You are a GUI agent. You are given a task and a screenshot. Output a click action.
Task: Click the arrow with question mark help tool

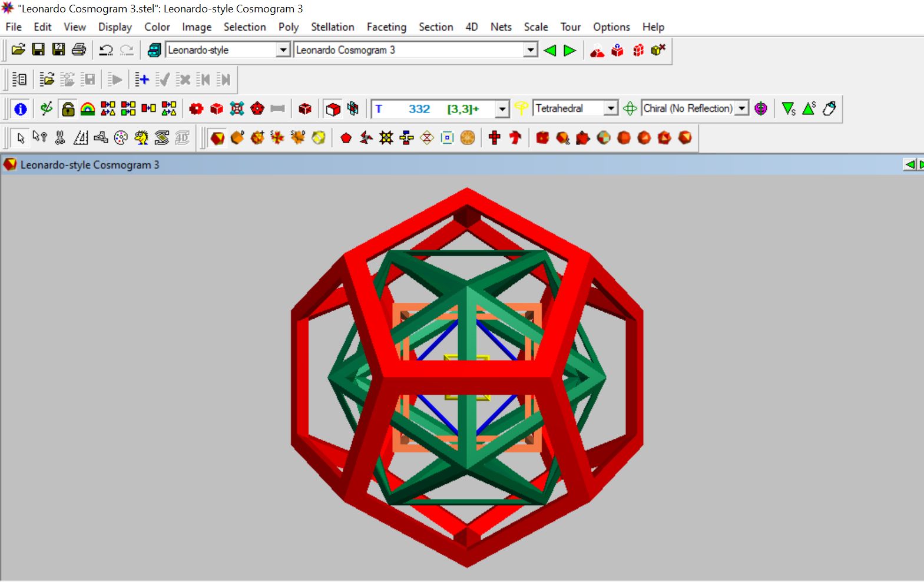tap(40, 138)
